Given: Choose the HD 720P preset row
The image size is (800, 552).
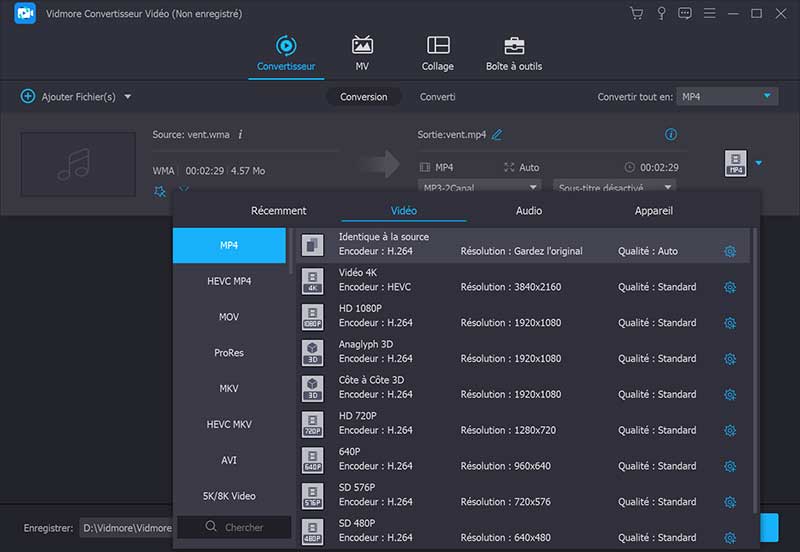Looking at the screenshot, I should pyautogui.click(x=520, y=423).
